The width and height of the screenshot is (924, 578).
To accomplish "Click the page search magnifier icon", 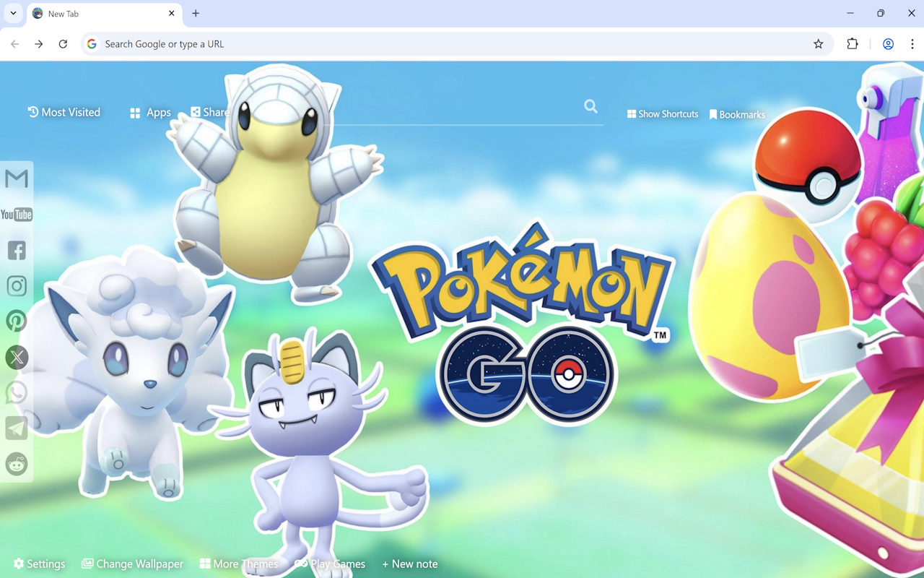I will (590, 107).
